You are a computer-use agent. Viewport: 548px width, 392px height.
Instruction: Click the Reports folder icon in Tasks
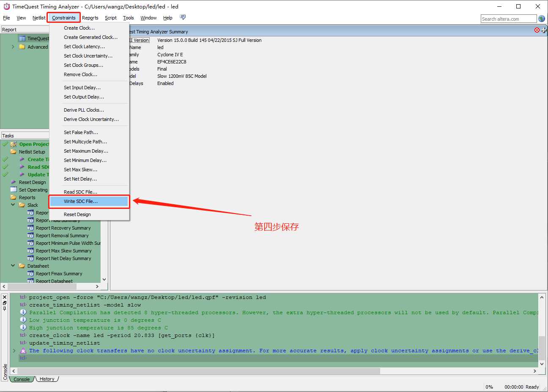click(x=14, y=197)
